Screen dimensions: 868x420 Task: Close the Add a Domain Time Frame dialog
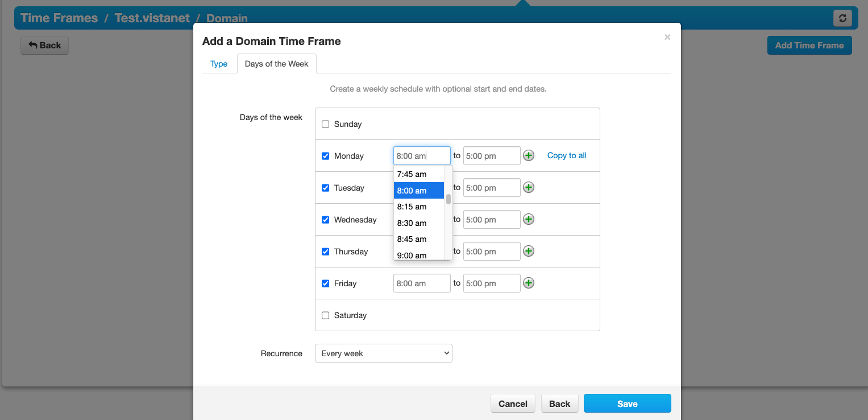tap(667, 38)
